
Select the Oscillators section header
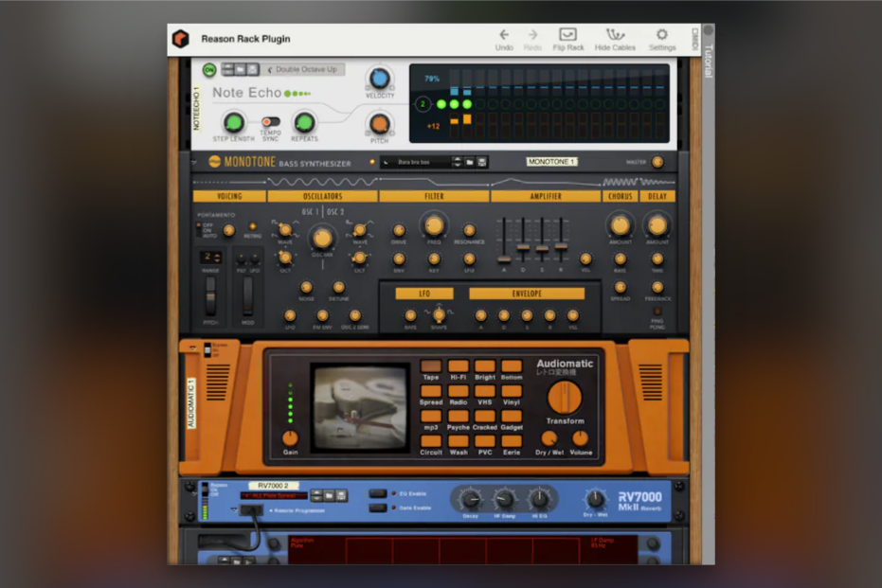click(322, 196)
